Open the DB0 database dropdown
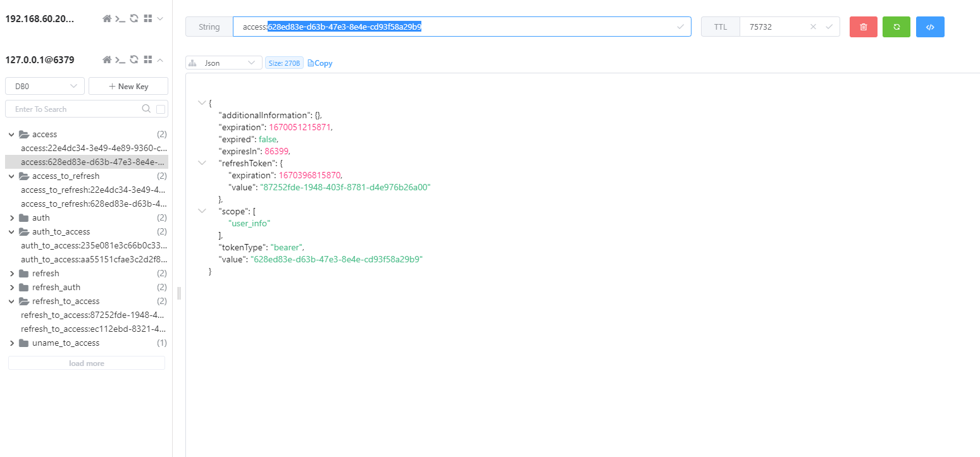 tap(45, 86)
